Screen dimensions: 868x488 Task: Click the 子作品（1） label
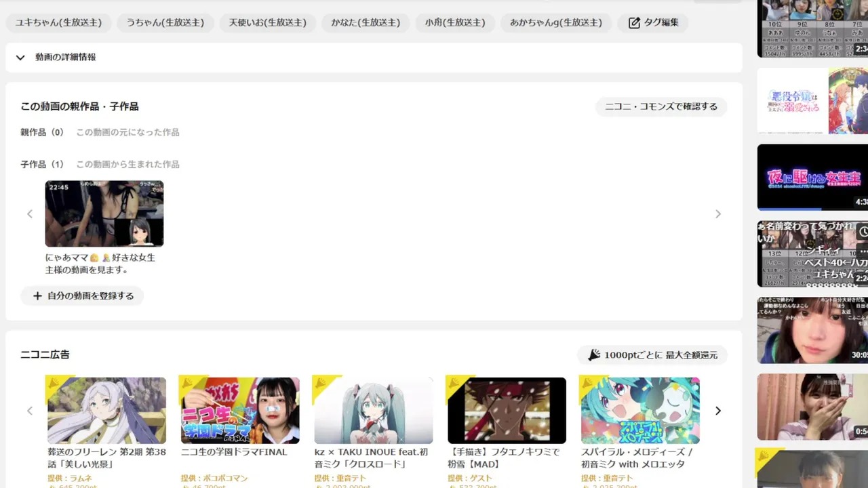point(43,164)
